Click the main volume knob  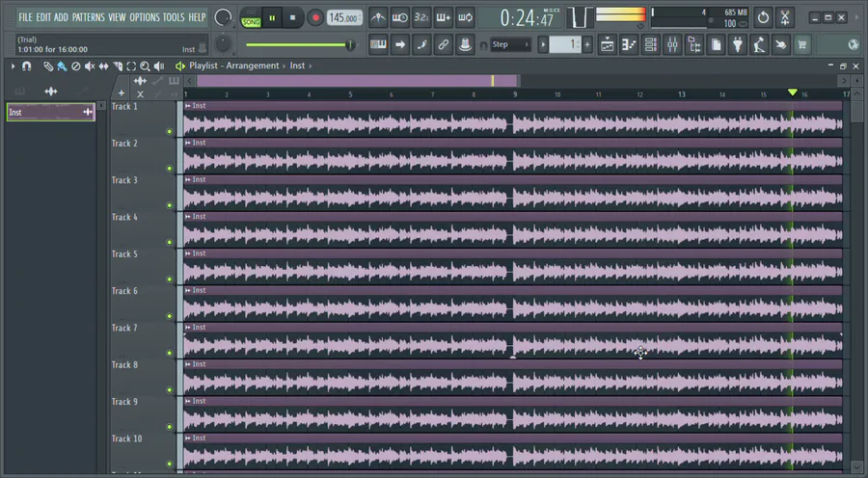coord(223,17)
